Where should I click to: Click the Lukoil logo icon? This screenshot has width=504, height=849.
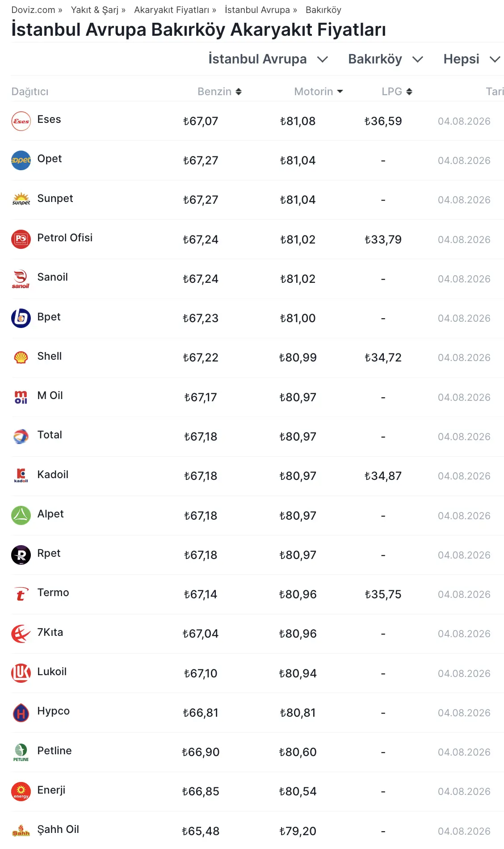[21, 673]
